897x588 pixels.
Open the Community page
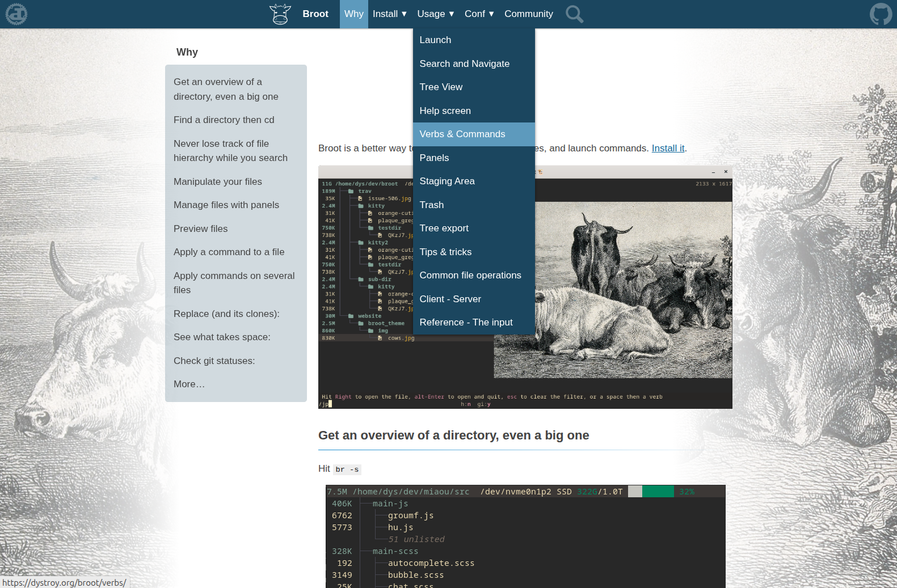click(529, 14)
